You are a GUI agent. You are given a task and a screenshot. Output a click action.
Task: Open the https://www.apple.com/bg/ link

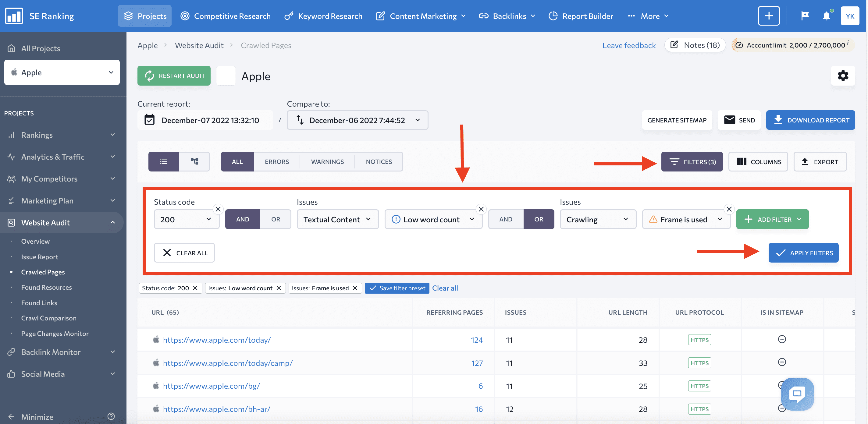tap(211, 386)
